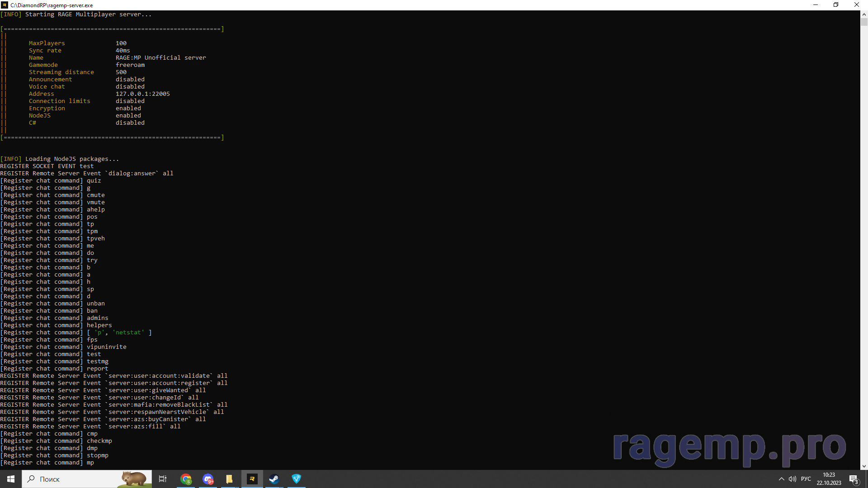Click the name value RAGE:MP Unofficial server
This screenshot has width=868, height=488.
161,58
